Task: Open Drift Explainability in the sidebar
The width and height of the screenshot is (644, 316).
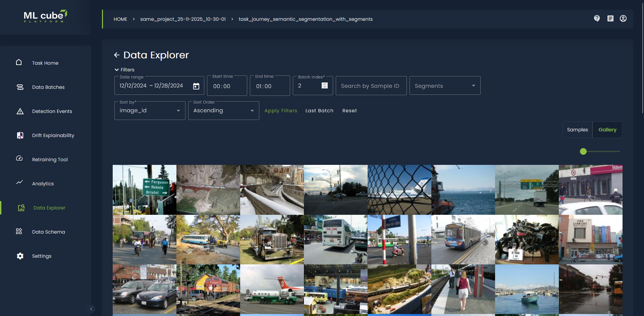Action: pyautogui.click(x=53, y=135)
